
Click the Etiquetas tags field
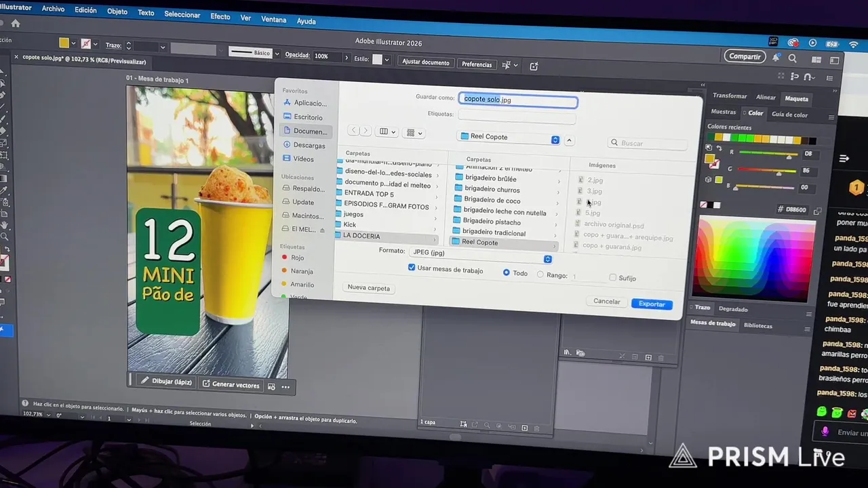point(517,116)
